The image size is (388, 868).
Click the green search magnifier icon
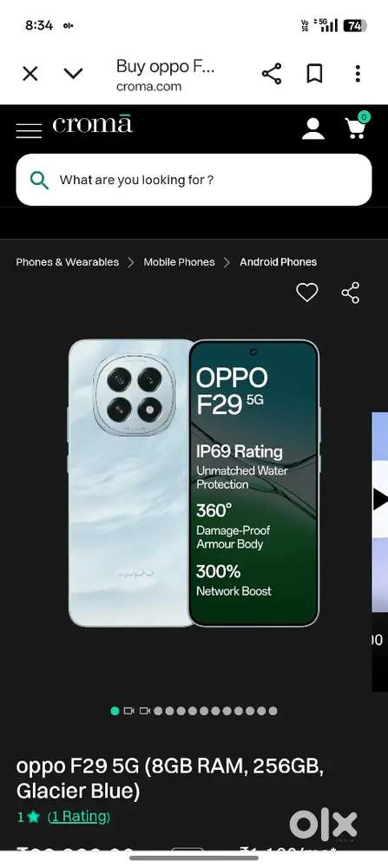39,180
